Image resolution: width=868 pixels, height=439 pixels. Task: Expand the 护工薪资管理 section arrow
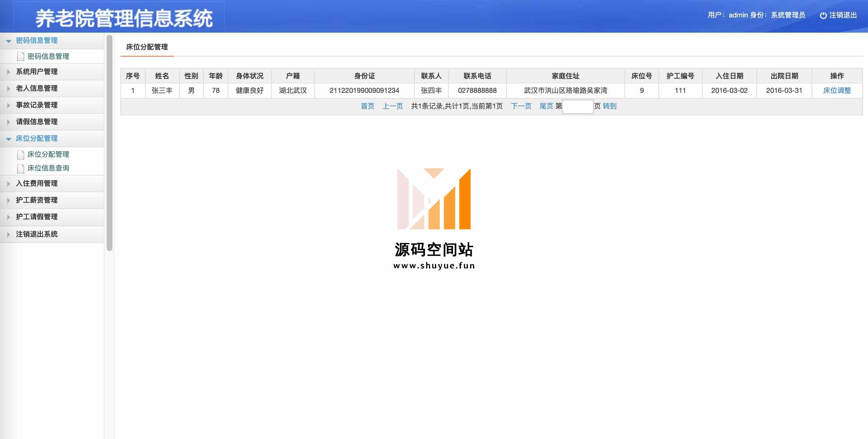(x=9, y=200)
